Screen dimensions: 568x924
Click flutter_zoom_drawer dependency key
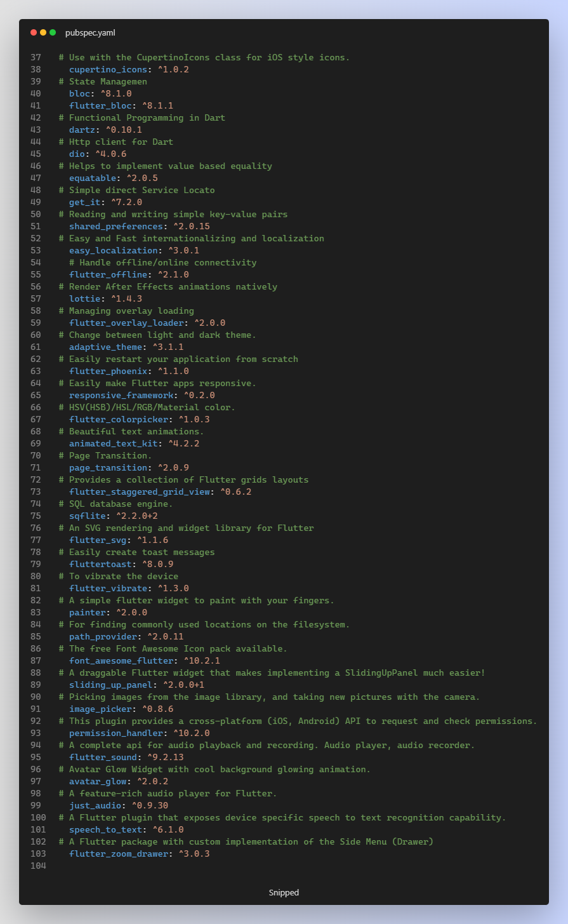[119, 854]
